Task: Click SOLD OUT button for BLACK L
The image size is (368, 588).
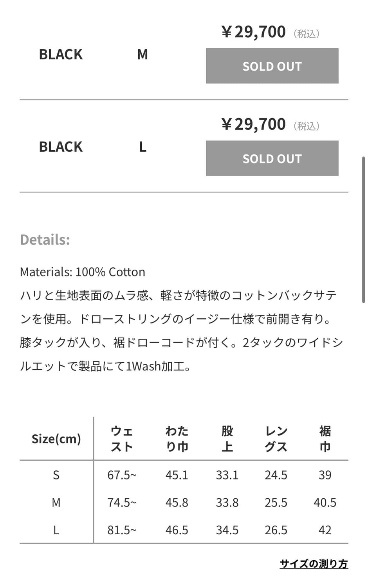Action: [x=272, y=158]
